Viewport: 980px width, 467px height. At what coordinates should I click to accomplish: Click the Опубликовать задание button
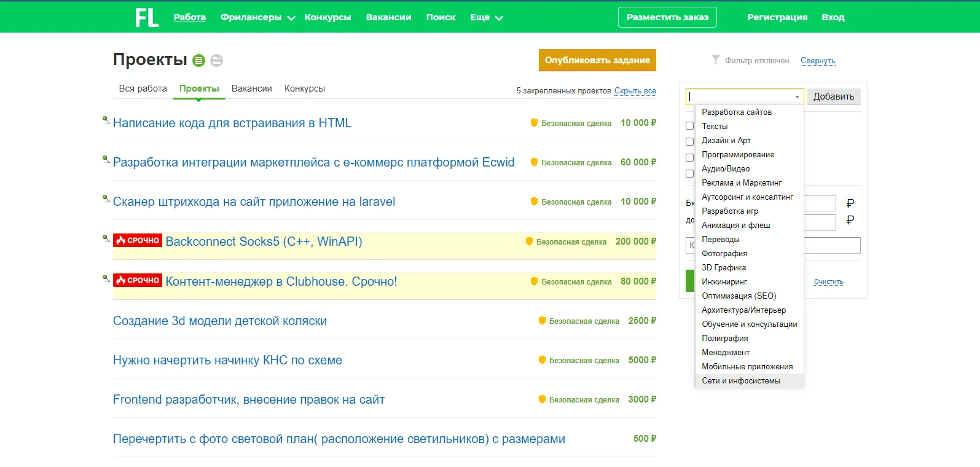pyautogui.click(x=597, y=60)
